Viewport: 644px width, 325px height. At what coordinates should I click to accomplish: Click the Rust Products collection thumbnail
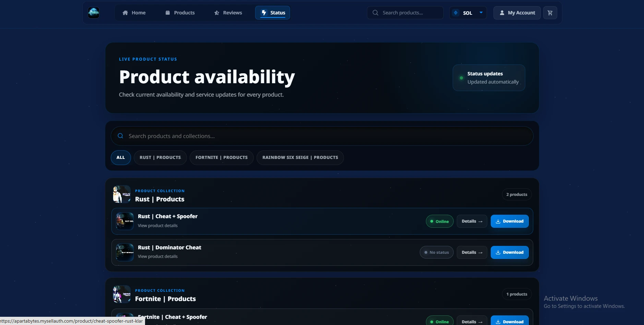point(122,194)
